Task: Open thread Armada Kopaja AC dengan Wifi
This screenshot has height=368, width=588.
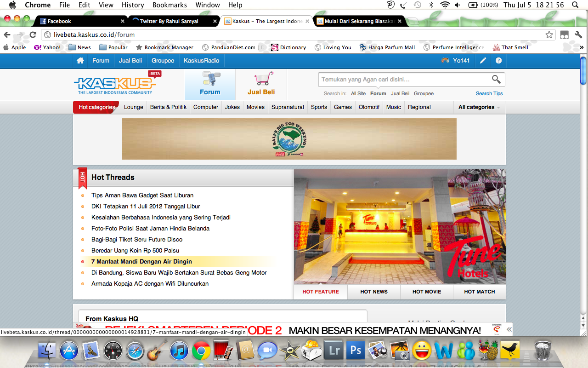Action: [x=150, y=283]
